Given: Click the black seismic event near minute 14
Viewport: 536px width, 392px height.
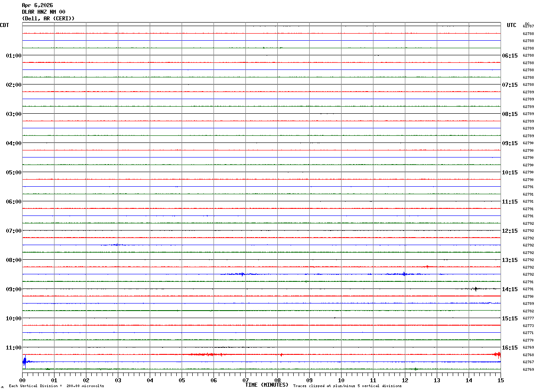Looking at the screenshot, I should (476, 289).
